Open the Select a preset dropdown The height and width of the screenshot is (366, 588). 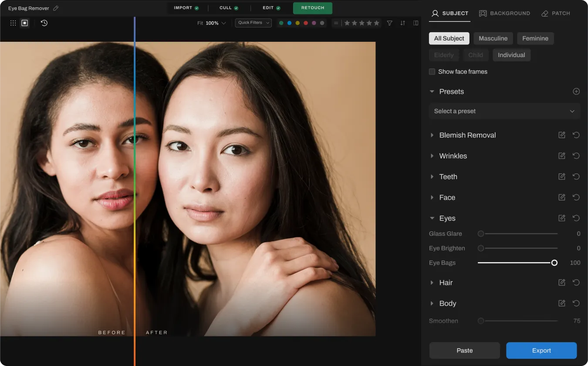click(504, 111)
